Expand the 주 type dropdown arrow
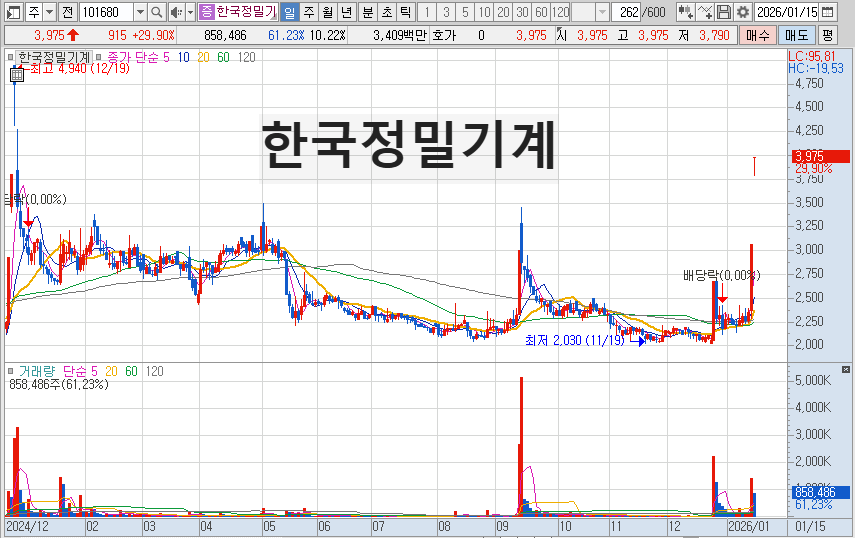This screenshot has height=538, width=855. pos(49,11)
